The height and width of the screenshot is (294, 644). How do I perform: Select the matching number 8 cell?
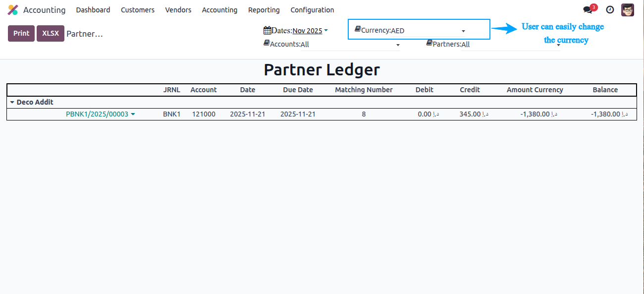(x=364, y=114)
